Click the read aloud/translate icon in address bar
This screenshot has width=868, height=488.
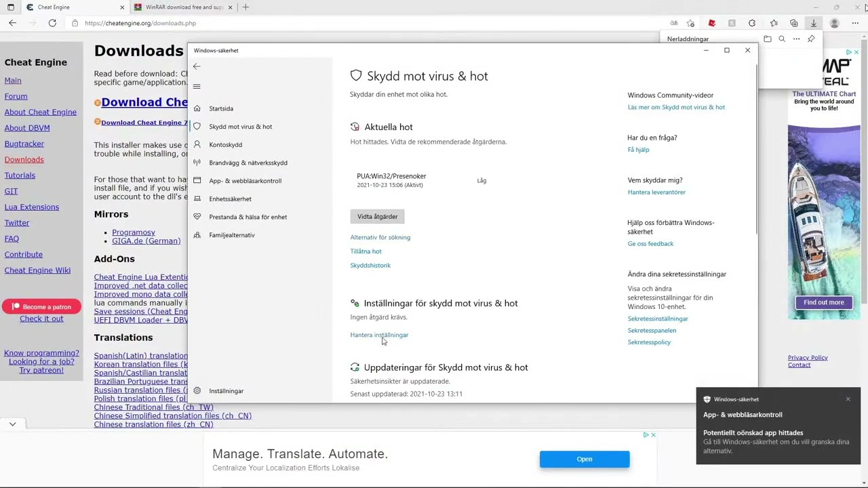coord(673,23)
